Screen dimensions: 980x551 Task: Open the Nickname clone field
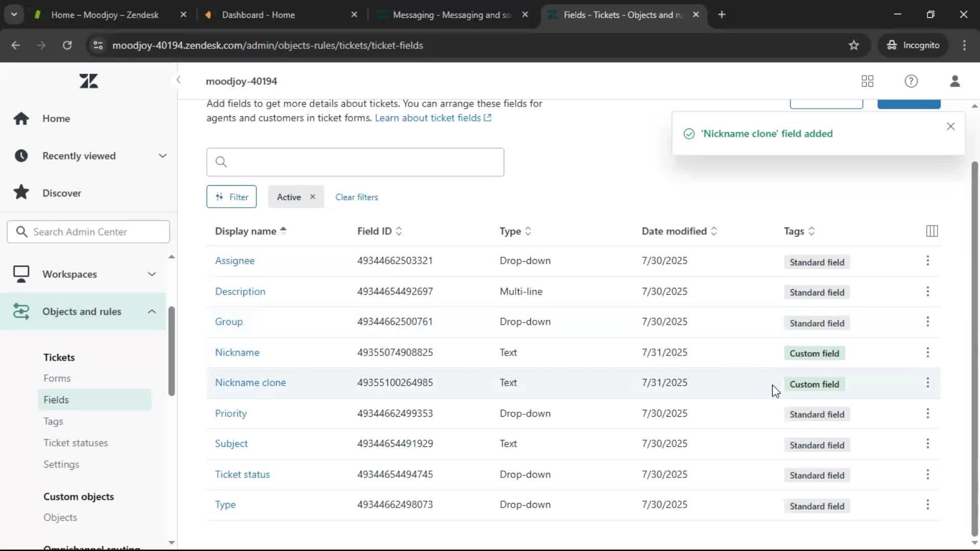tap(250, 383)
